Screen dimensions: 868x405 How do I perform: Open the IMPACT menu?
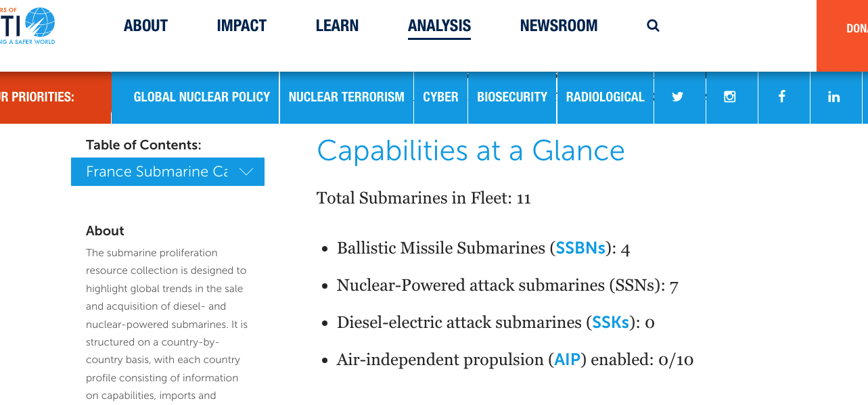(x=242, y=26)
